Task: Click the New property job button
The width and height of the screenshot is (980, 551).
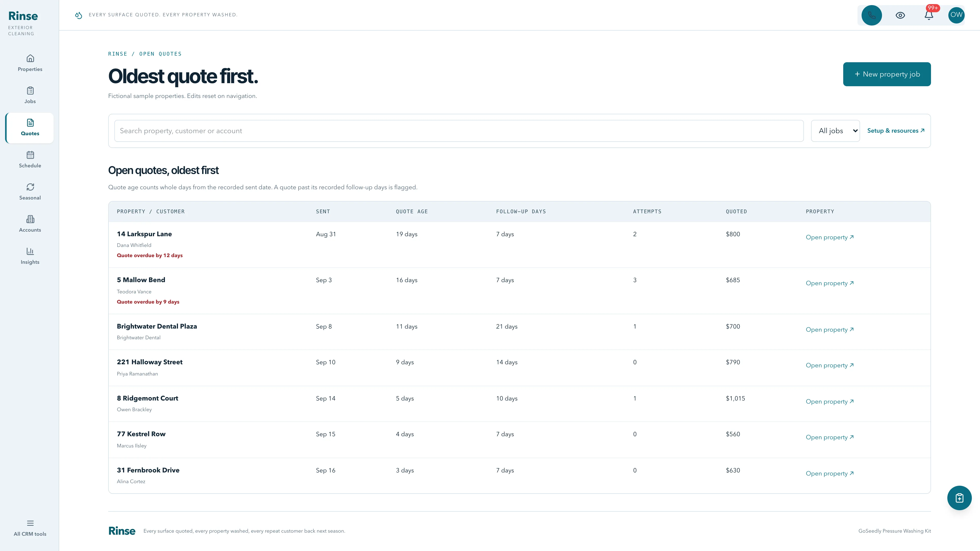Action: [x=887, y=74]
